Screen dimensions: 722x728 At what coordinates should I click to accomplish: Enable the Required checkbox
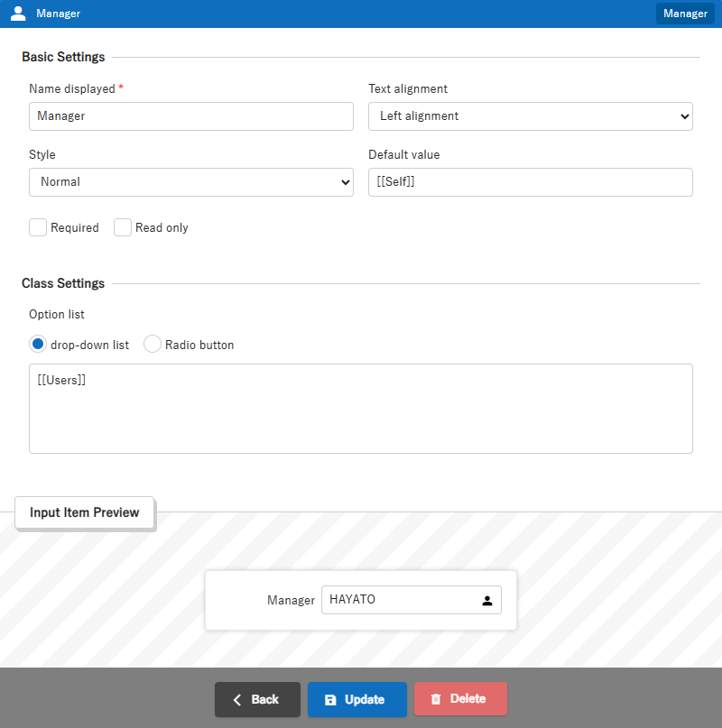click(x=38, y=227)
